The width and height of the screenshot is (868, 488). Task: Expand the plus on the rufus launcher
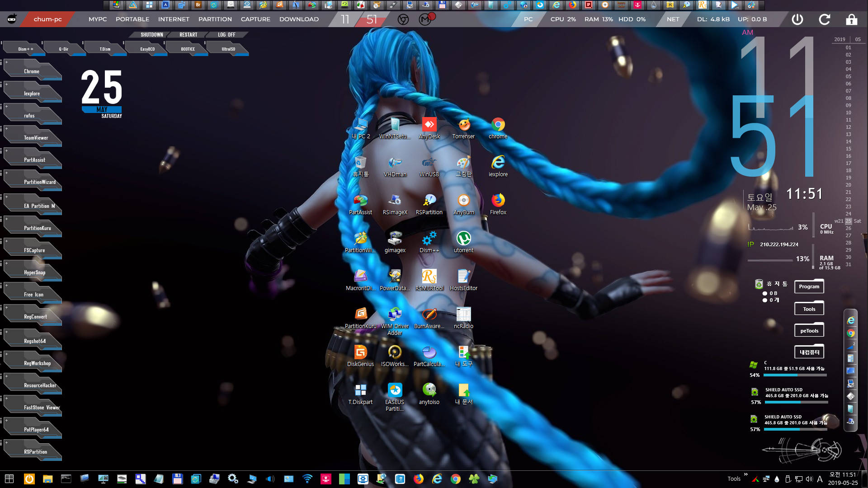[6, 106]
